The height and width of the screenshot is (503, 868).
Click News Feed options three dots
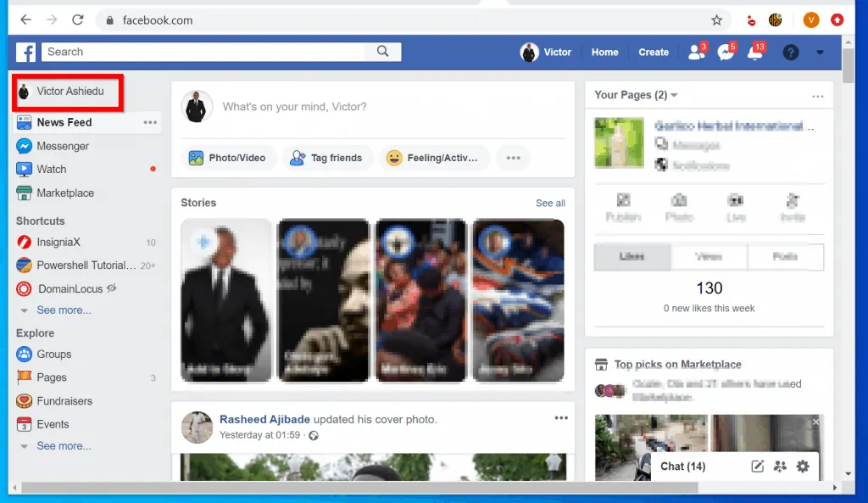pyautogui.click(x=150, y=122)
